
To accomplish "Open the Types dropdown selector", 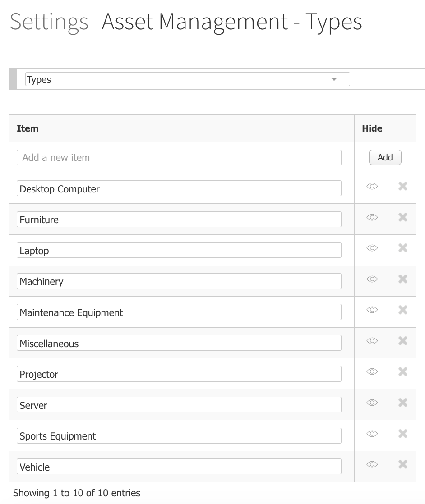I will pos(188,79).
